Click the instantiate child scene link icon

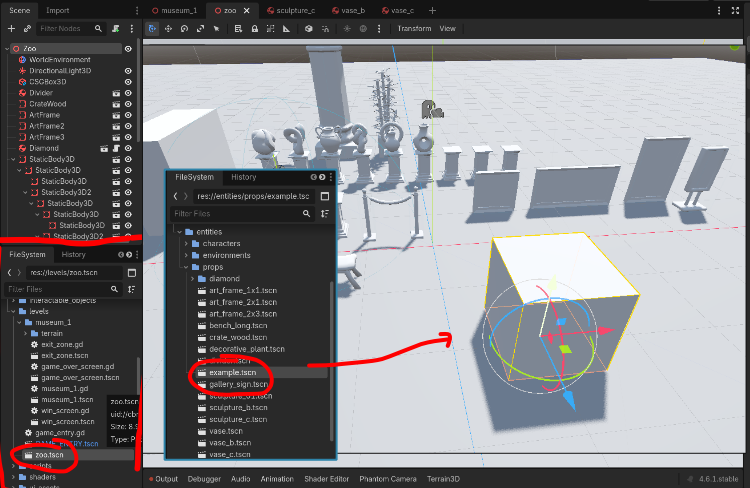(x=27, y=29)
